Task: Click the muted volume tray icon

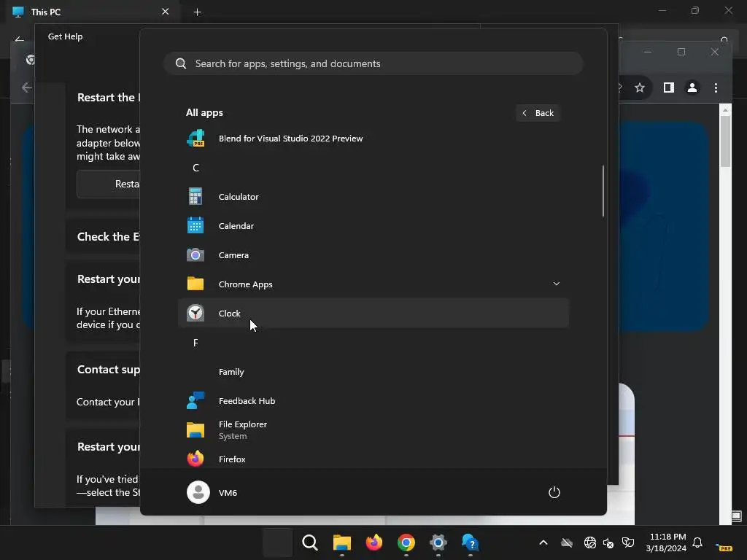Action: (608, 542)
